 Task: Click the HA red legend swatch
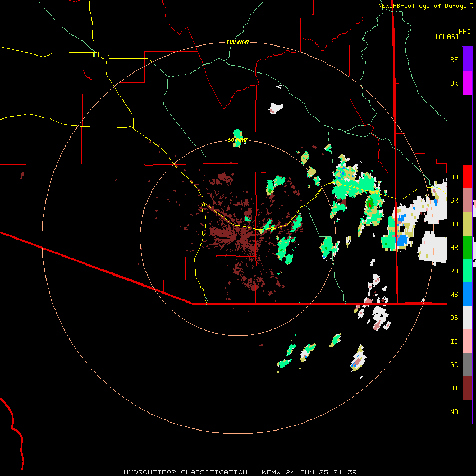coord(467,177)
